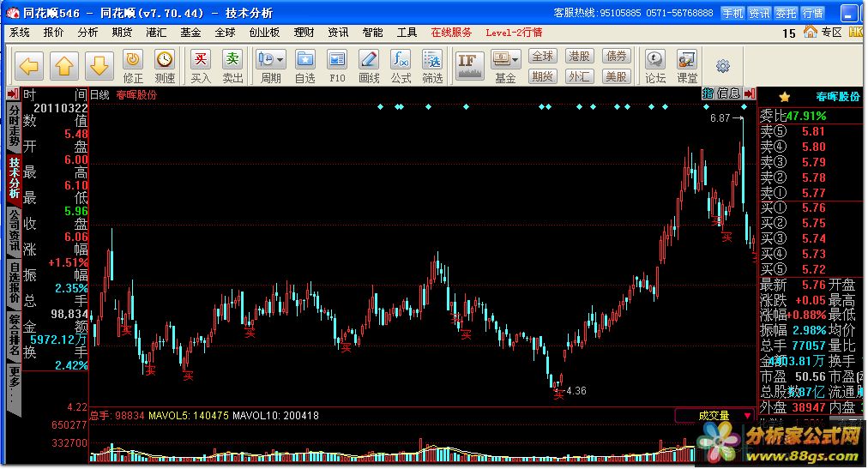Open the 筛选 stock filter tool
This screenshot has height=469, width=868.
point(432,66)
